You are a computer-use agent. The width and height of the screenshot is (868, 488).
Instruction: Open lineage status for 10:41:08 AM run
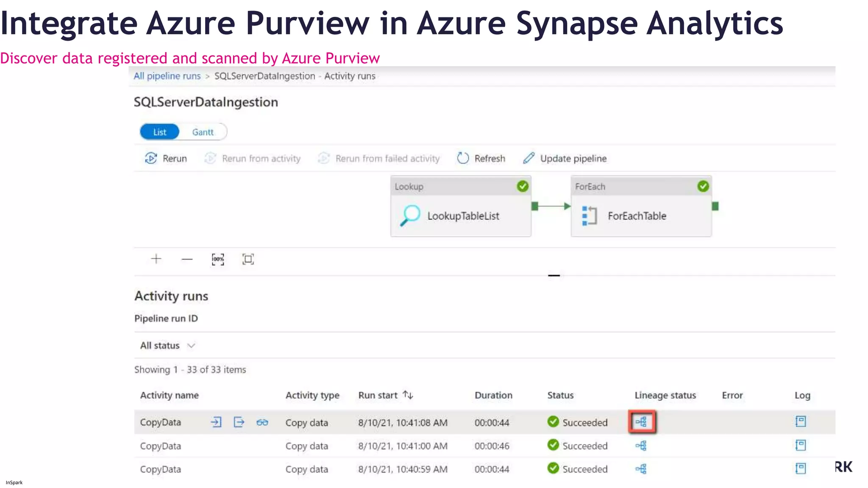[641, 422]
